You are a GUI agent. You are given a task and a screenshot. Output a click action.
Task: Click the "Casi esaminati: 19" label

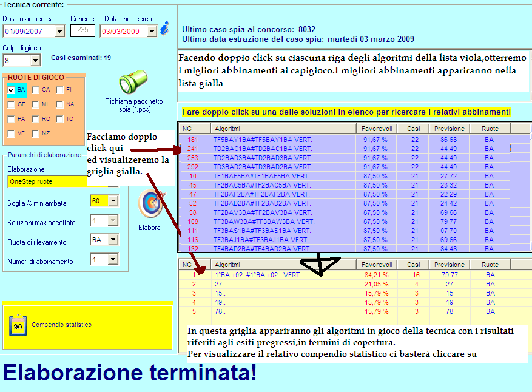point(81,58)
